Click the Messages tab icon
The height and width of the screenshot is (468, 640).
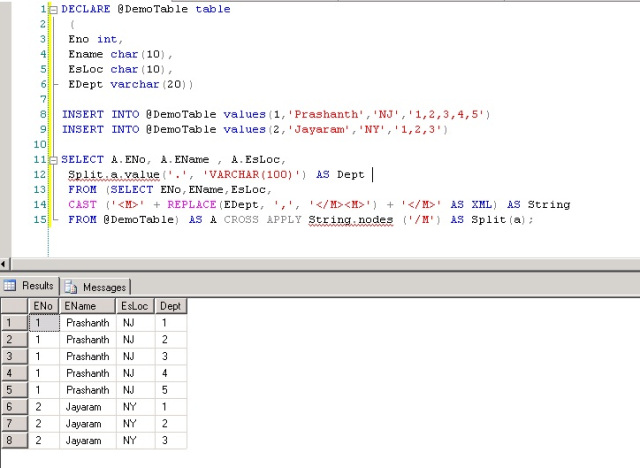[x=71, y=287]
